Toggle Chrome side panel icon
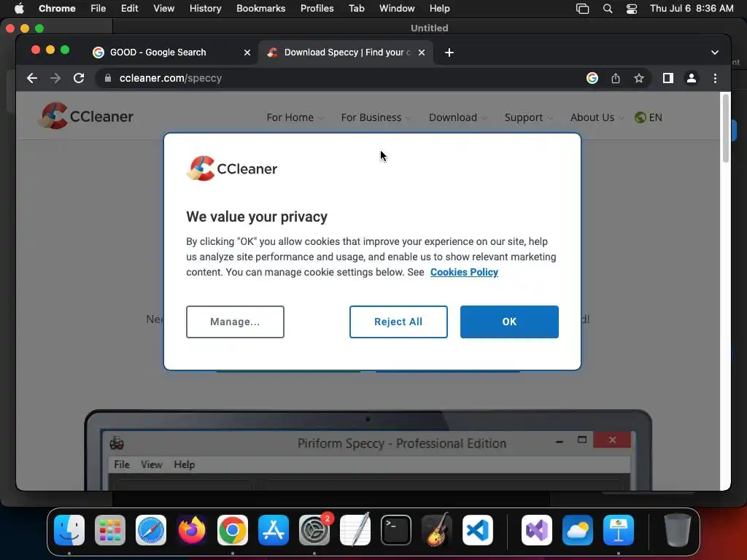Image resolution: width=747 pixels, height=560 pixels. tap(668, 78)
